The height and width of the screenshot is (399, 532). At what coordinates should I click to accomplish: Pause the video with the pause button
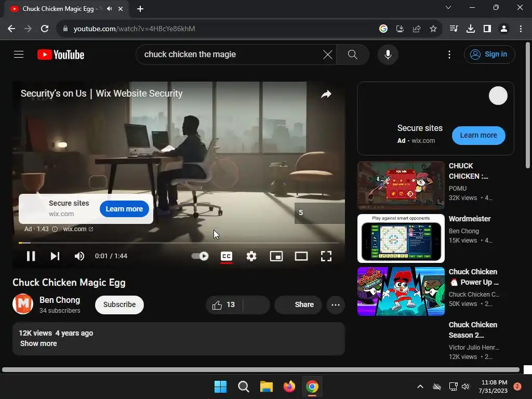coord(31,256)
